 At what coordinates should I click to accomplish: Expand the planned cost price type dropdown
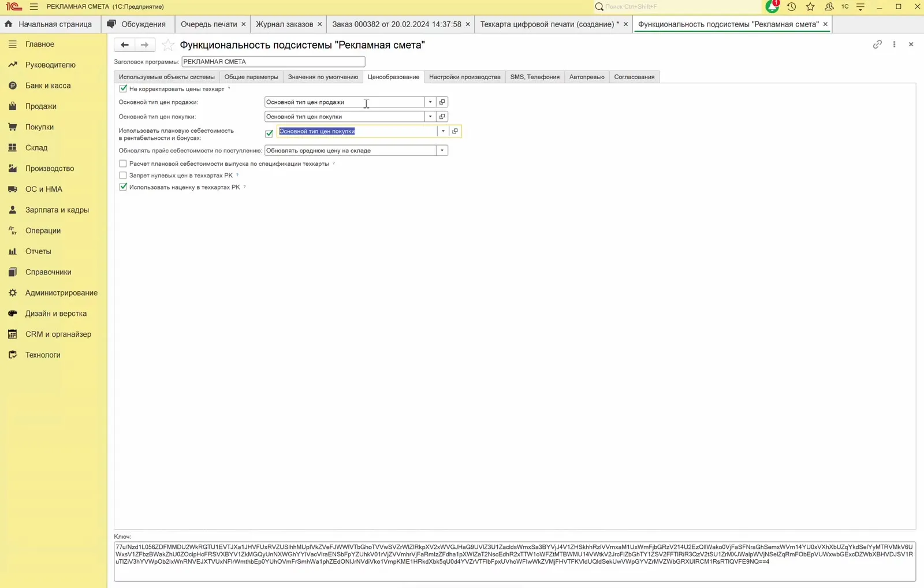click(x=443, y=131)
